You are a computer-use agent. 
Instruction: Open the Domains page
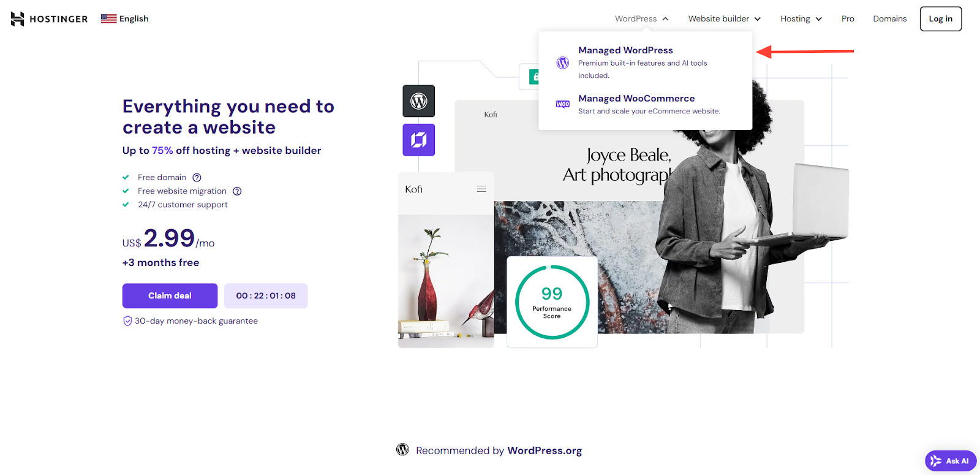889,18
